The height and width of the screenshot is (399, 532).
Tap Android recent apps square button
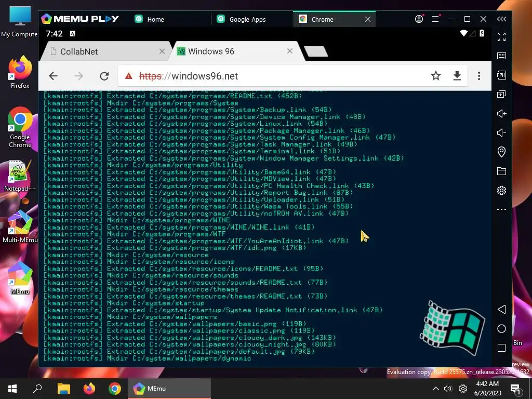pos(501,348)
